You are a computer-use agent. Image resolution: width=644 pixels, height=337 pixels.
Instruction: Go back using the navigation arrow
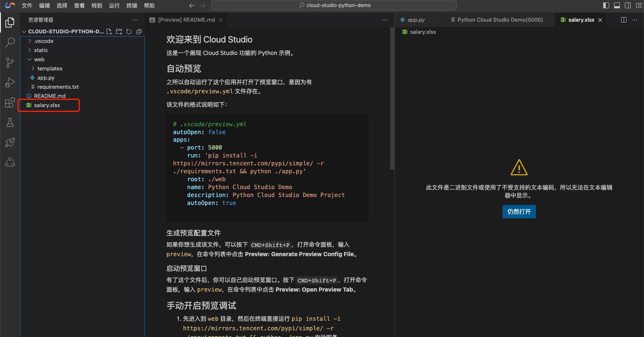click(x=191, y=5)
